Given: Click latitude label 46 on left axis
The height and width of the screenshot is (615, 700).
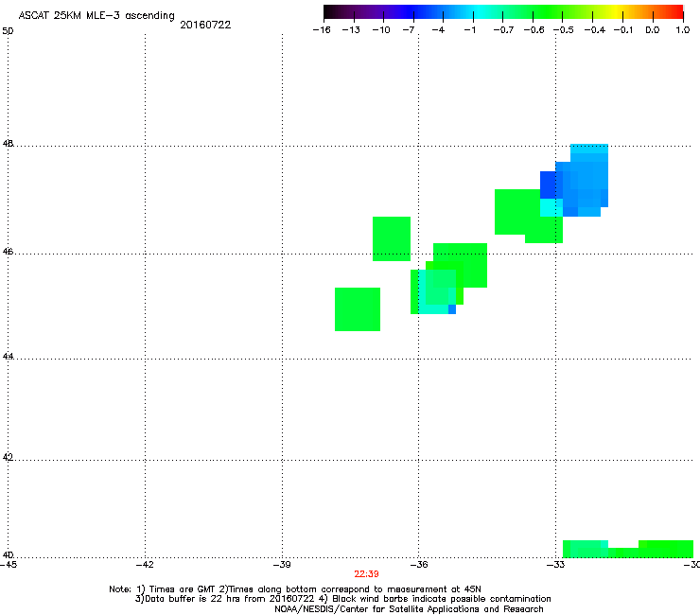Looking at the screenshot, I should pos(8,252).
